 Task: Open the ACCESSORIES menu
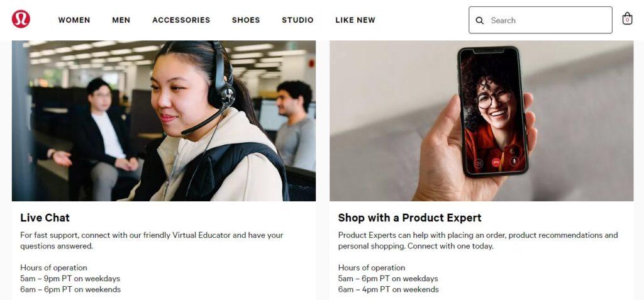181,19
